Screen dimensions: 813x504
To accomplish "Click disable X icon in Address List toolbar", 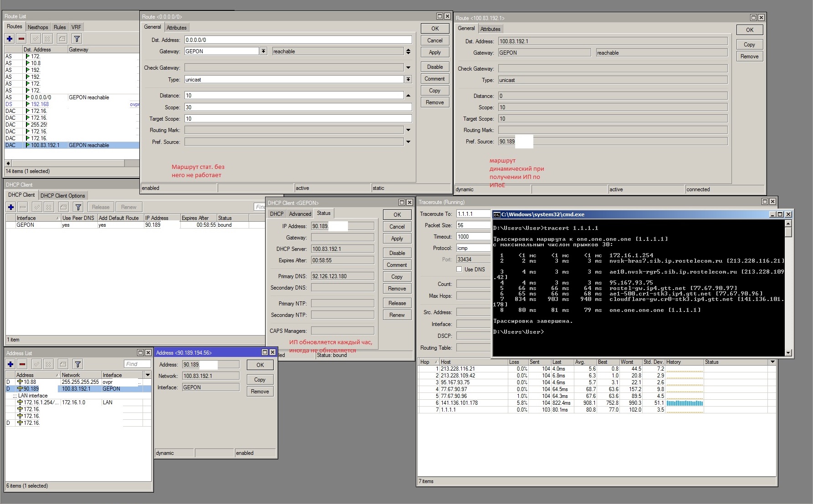I will pyautogui.click(x=48, y=364).
